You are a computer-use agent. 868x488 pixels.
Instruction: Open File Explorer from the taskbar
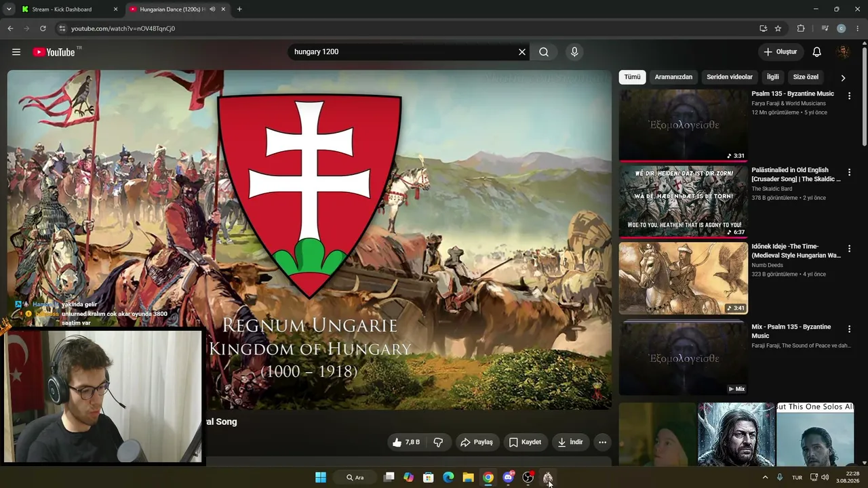(468, 478)
